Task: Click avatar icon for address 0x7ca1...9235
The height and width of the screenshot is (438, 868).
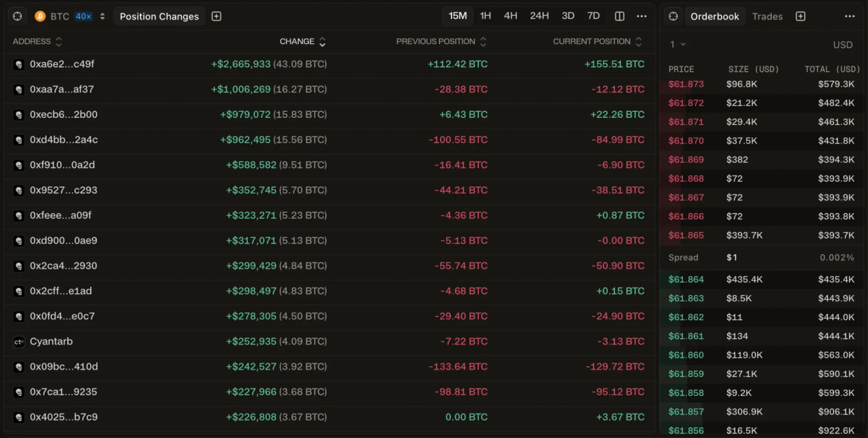Action: [19, 392]
